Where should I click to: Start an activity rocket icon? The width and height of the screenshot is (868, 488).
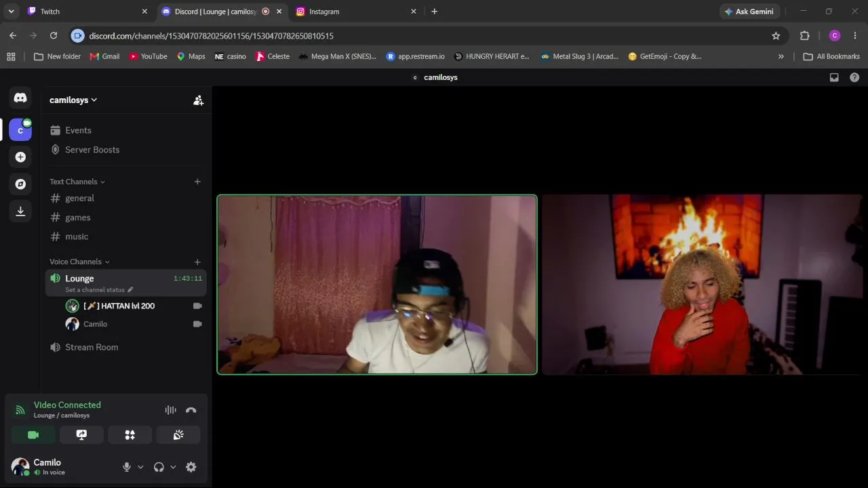[x=130, y=435]
